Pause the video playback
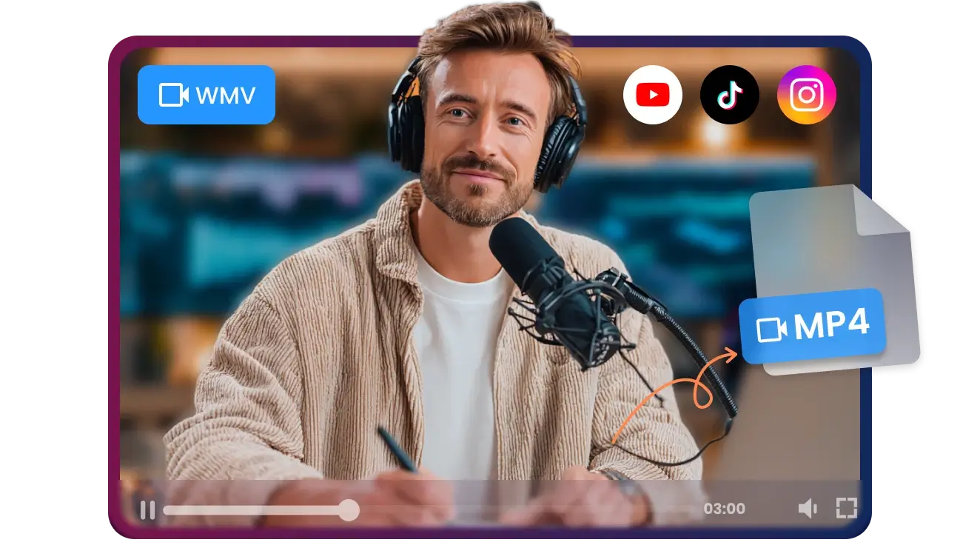Viewport: 980px width, 551px height. pos(147,510)
